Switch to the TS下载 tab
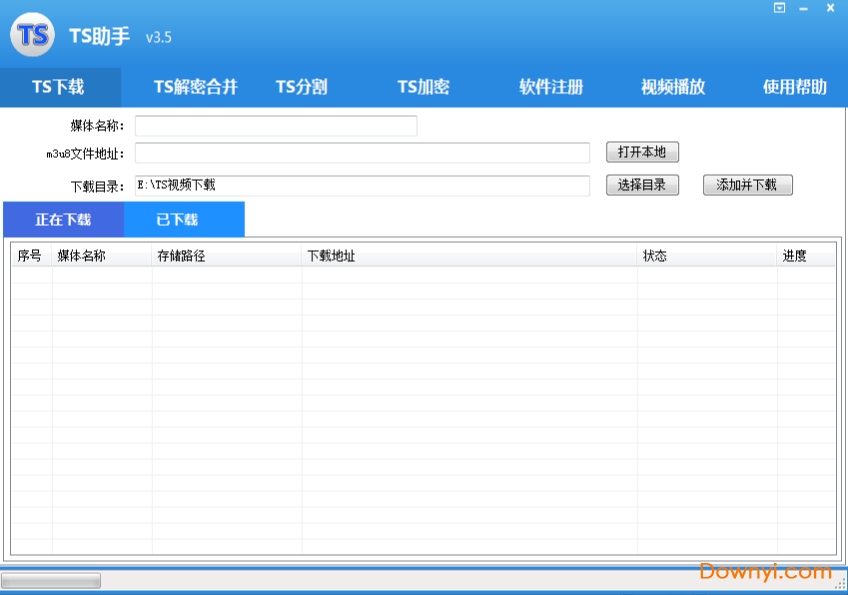This screenshot has height=595, width=848. click(59, 87)
